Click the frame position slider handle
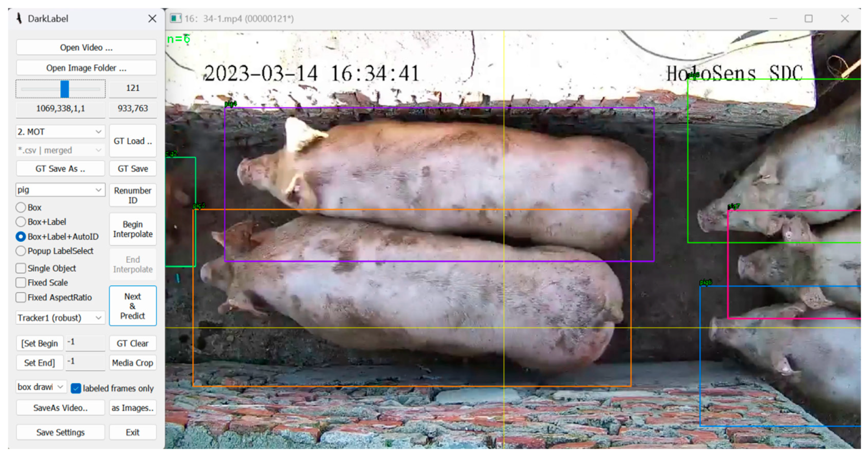This screenshot has height=458, width=868. 64,89
